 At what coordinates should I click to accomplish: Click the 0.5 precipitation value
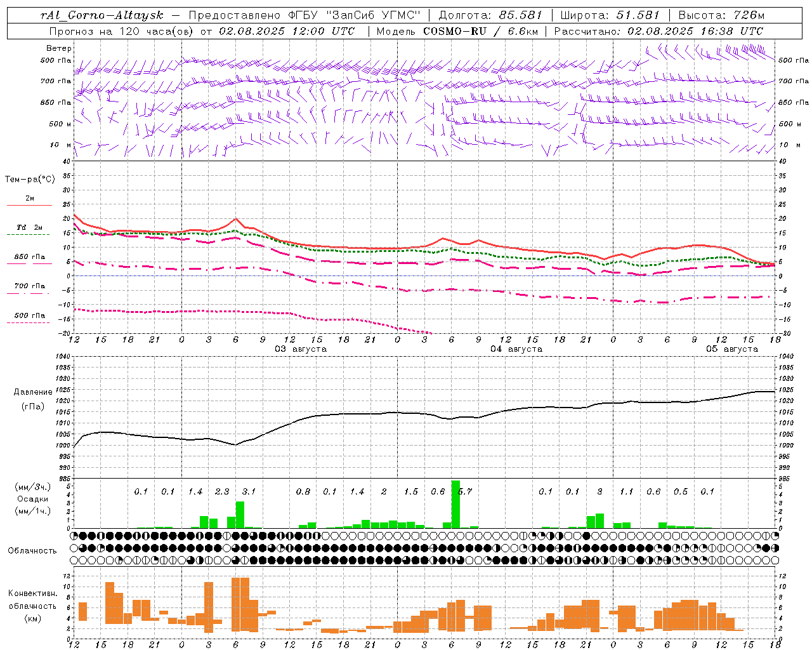[x=681, y=491]
